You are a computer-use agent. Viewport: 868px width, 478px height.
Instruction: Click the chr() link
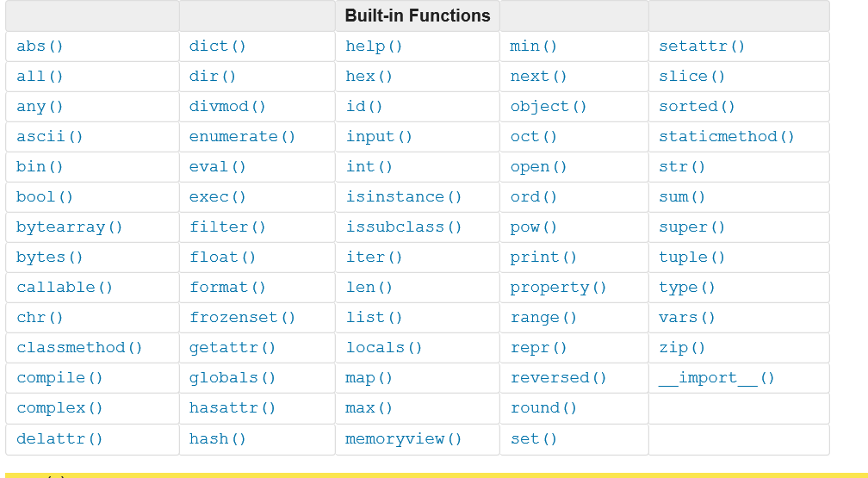point(40,317)
